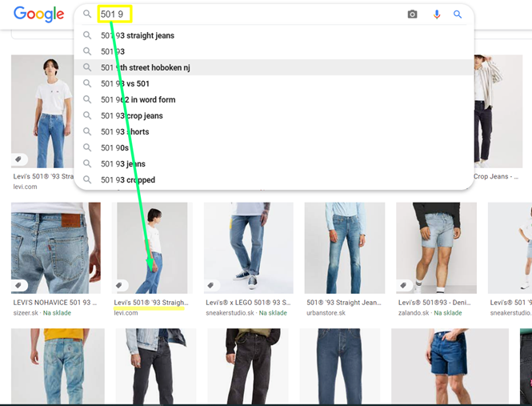Open Levi's x LEGO jeans image
Viewport: 532px width, 406px height.
(x=249, y=248)
